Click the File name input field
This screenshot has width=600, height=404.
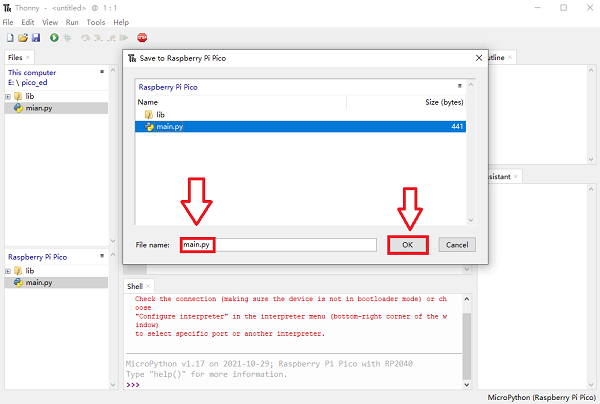click(x=278, y=245)
